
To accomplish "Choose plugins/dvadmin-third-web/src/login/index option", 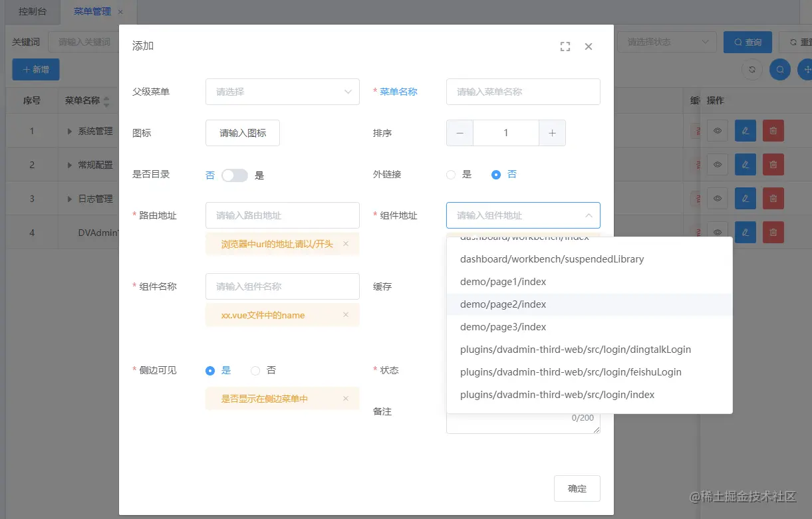I will tap(590, 395).
